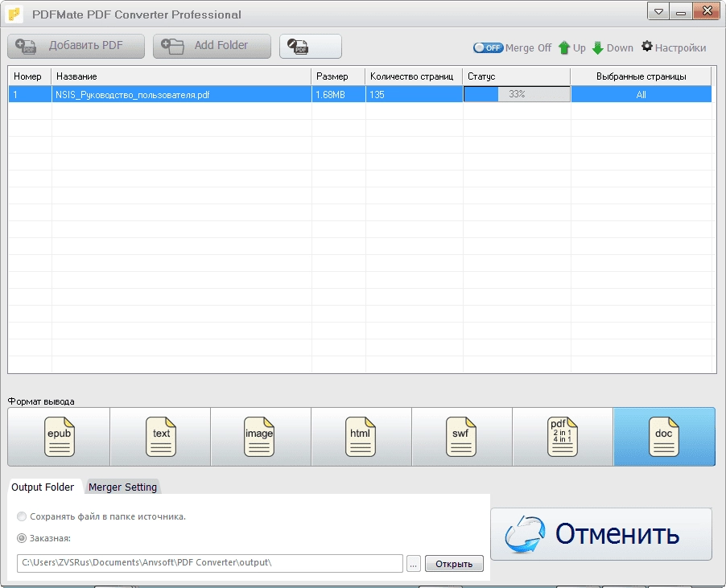Image resolution: width=726 pixels, height=588 pixels.
Task: Click the Название column header
Action: [x=181, y=76]
